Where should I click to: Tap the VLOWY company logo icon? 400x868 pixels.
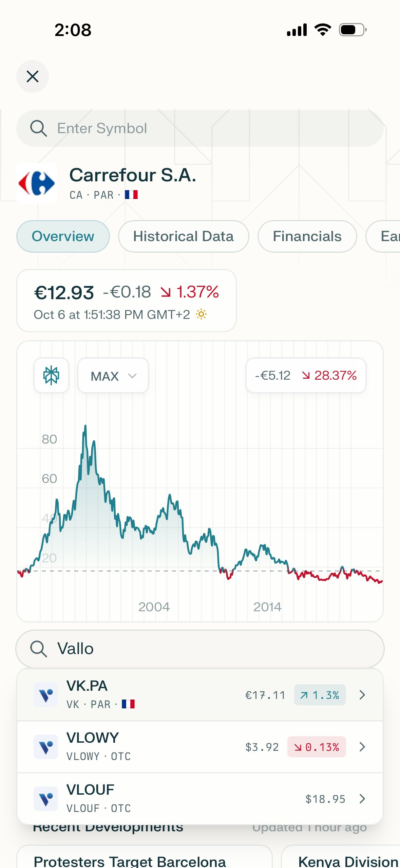(x=46, y=747)
